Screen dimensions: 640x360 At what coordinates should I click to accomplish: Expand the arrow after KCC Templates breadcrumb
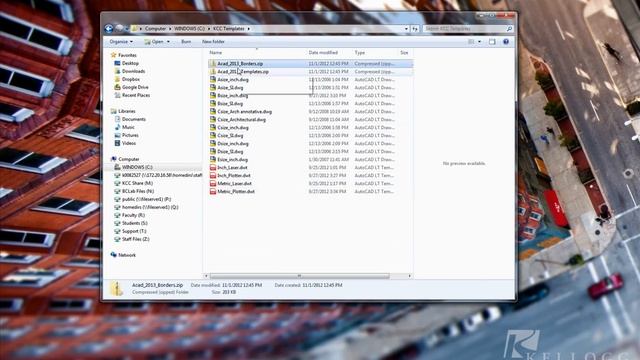[249, 29]
